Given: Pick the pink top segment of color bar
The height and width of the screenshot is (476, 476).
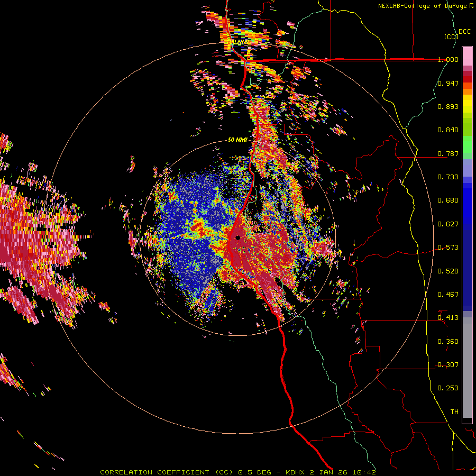Looking at the screenshot, I should click(467, 56).
